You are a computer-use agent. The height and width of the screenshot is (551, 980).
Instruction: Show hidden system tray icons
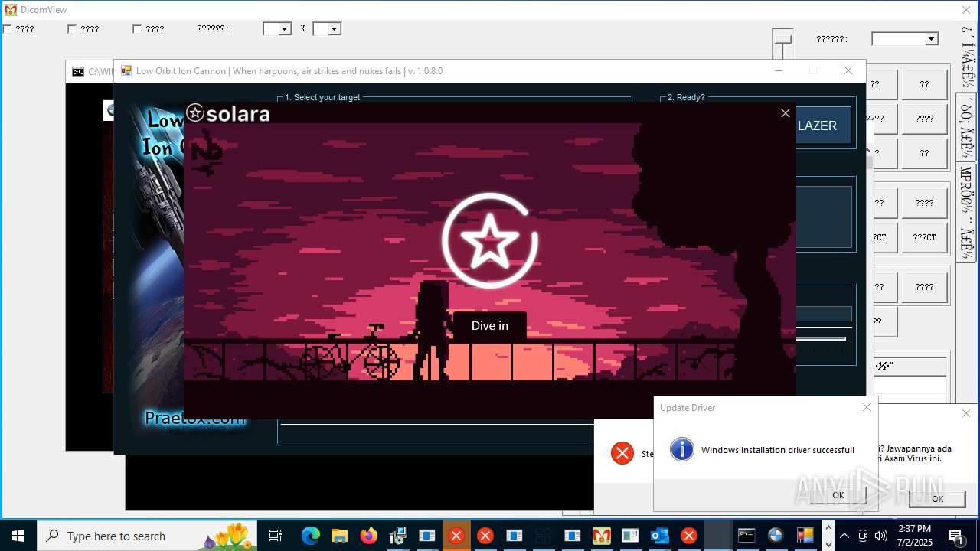point(844,536)
